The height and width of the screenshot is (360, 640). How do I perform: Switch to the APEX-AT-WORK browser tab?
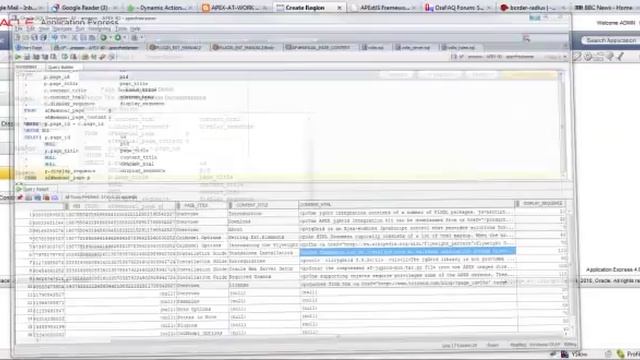[235, 7]
